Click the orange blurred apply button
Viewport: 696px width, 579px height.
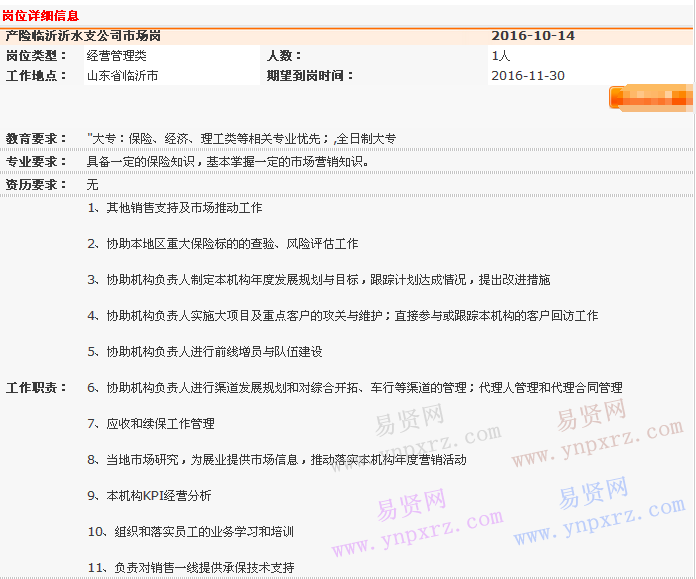click(x=651, y=98)
